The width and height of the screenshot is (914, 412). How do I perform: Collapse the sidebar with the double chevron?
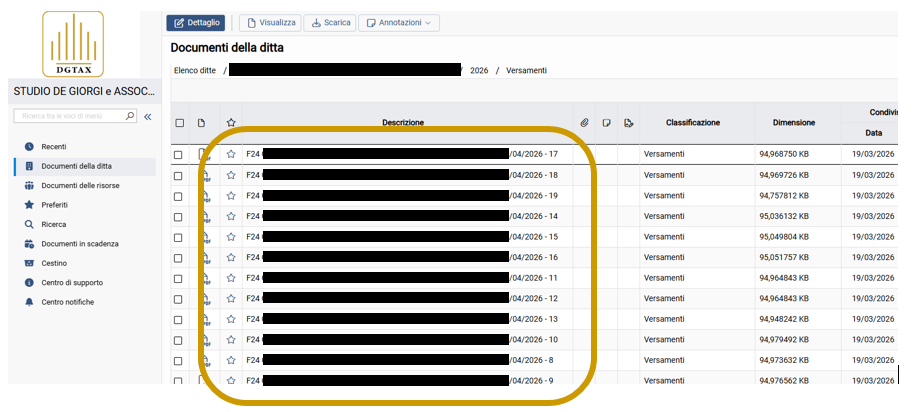pos(148,117)
